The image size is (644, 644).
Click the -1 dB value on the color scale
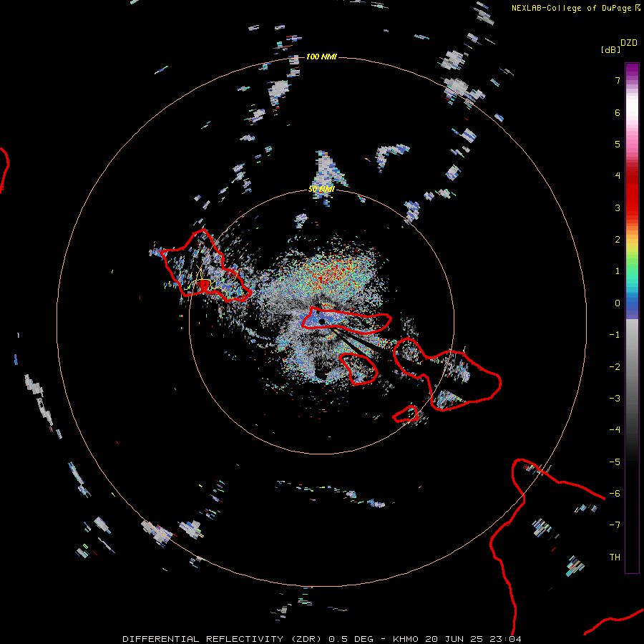click(615, 335)
